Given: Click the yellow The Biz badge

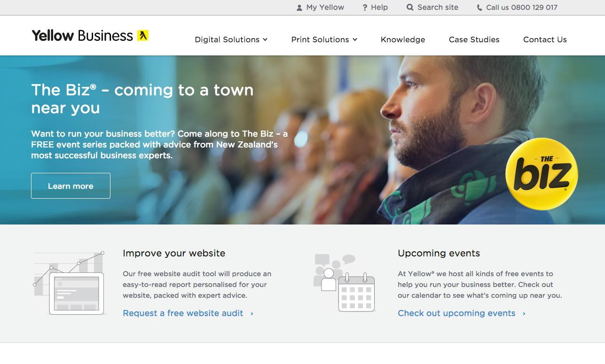Looking at the screenshot, I should pos(542,174).
